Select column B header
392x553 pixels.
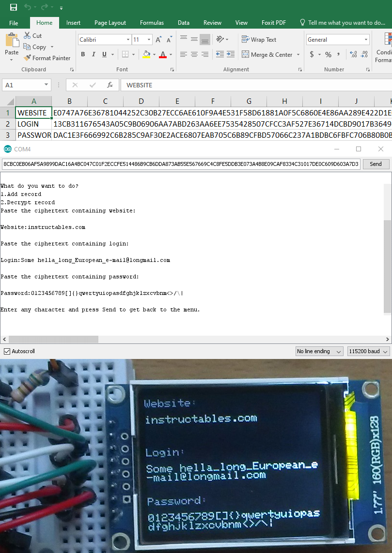point(69,101)
